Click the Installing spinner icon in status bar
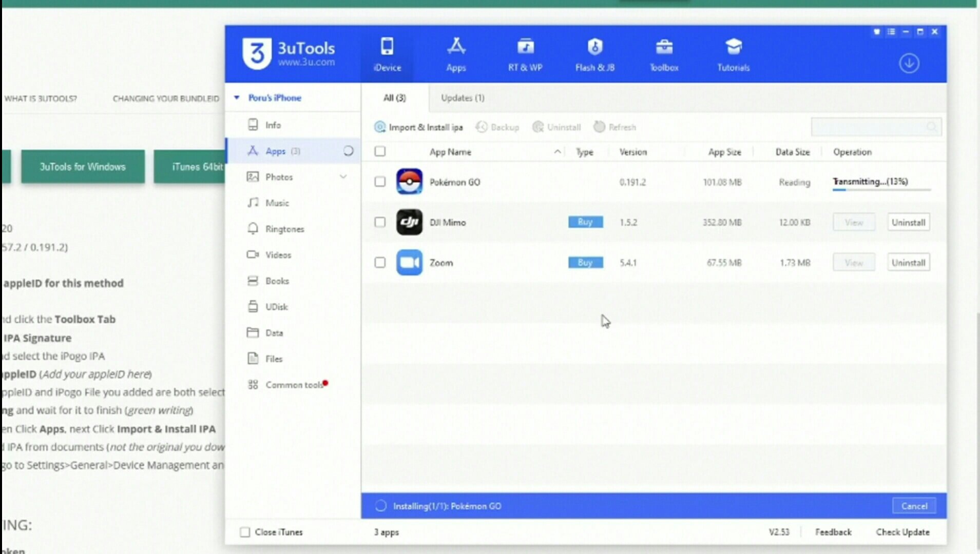 (x=380, y=506)
